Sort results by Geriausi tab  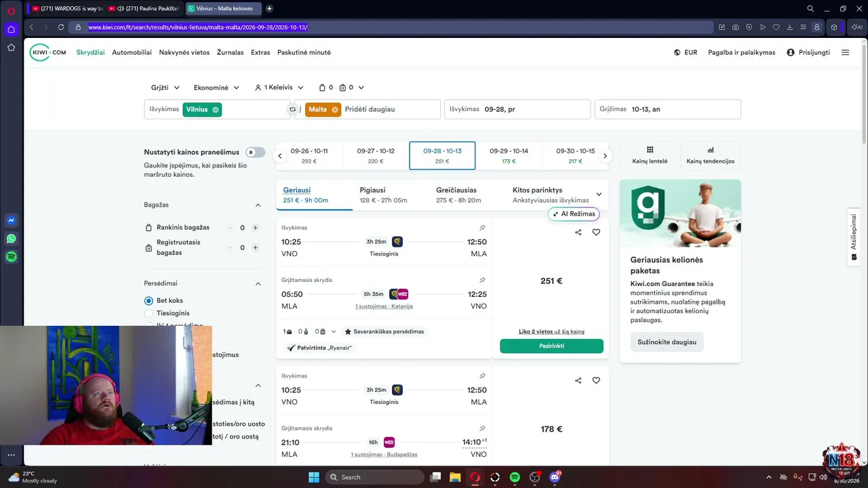[x=314, y=195]
